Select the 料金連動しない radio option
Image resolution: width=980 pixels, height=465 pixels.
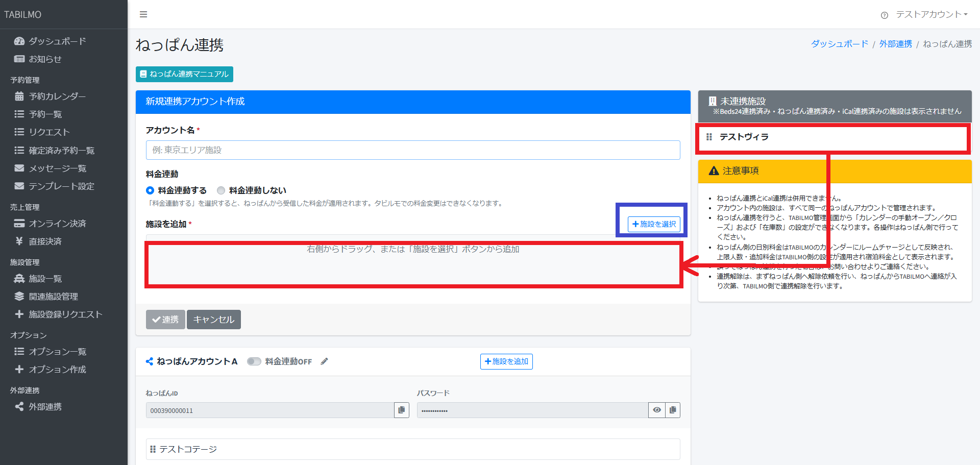(221, 190)
